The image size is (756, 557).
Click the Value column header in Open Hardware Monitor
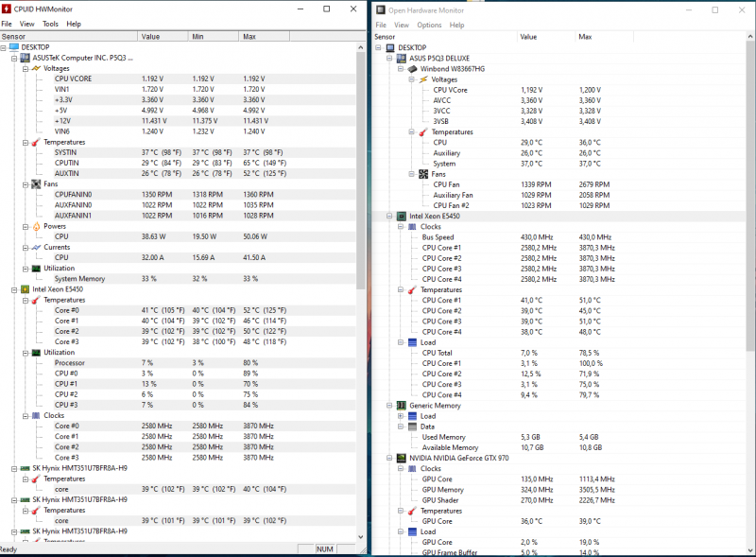tap(529, 36)
